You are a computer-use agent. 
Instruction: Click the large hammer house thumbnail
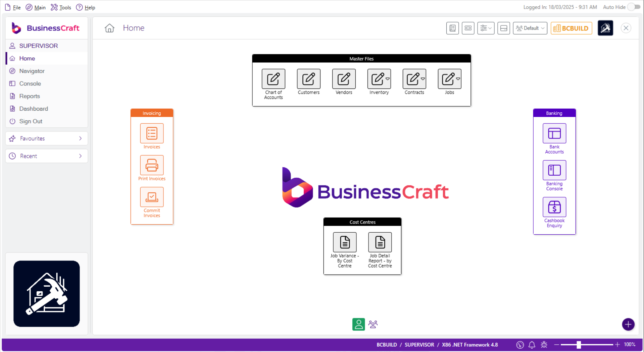tap(47, 294)
